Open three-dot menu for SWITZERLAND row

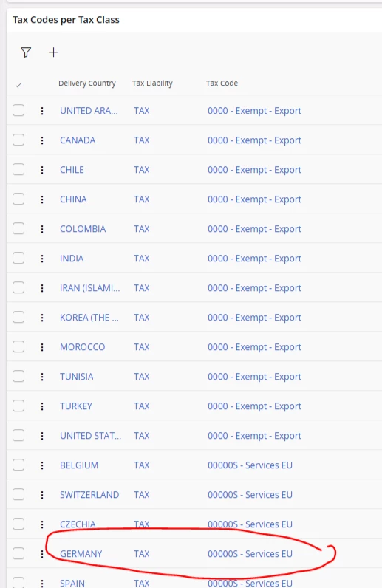click(x=42, y=495)
